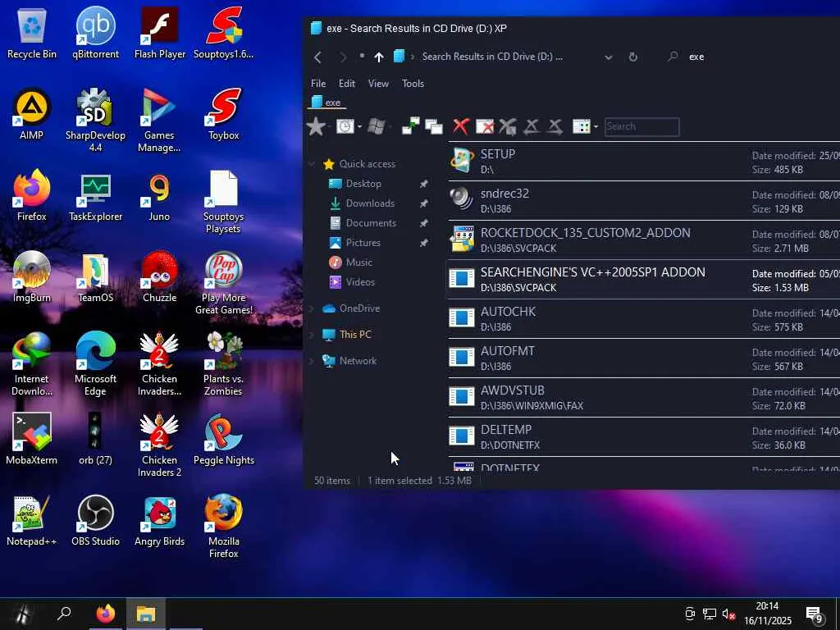Click the new window icon with green arrow
Screen dimensions: 840x630
411,126
